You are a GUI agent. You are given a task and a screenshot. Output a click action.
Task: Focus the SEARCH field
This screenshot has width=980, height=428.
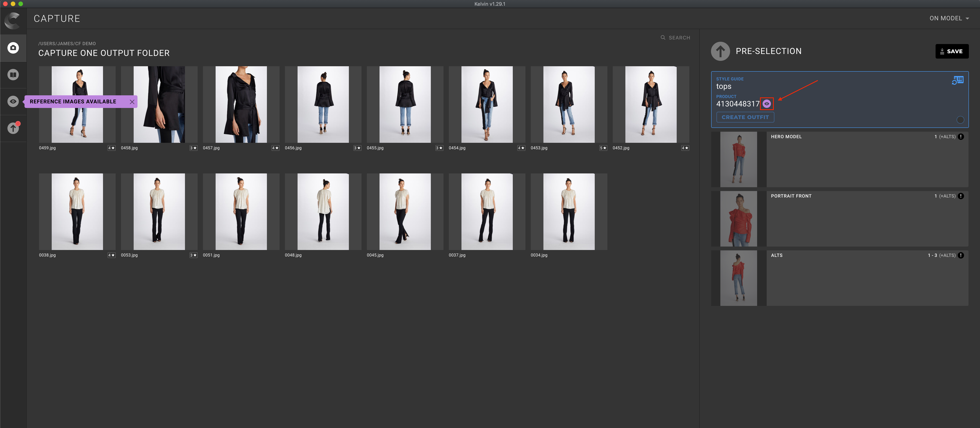click(679, 38)
